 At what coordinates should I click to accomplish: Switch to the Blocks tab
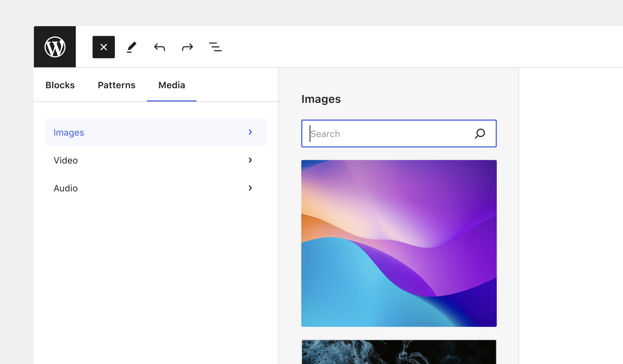pyautogui.click(x=60, y=85)
